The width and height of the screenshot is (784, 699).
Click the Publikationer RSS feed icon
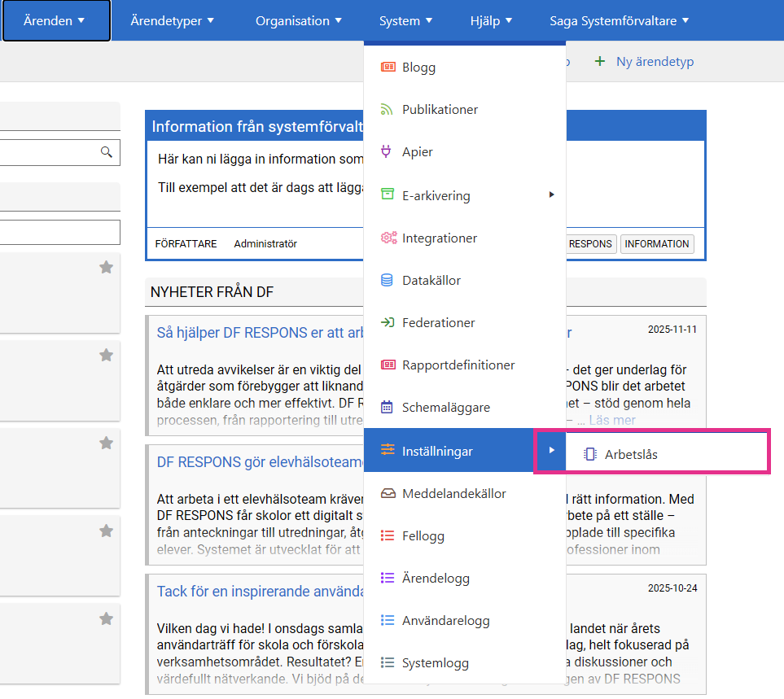coord(388,110)
